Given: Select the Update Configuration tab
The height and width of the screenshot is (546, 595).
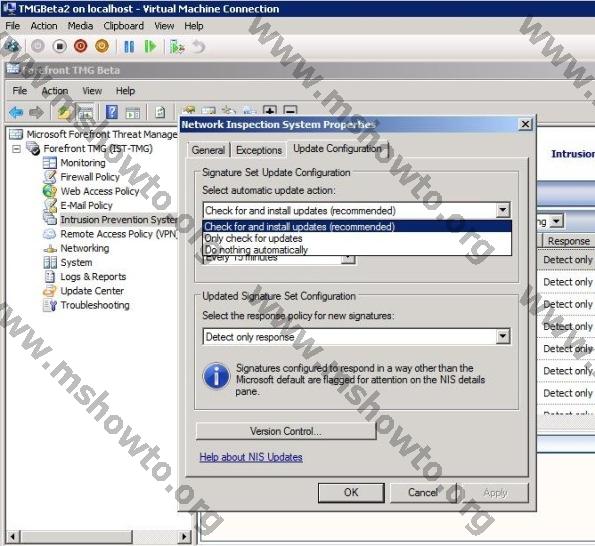Looking at the screenshot, I should [337, 149].
